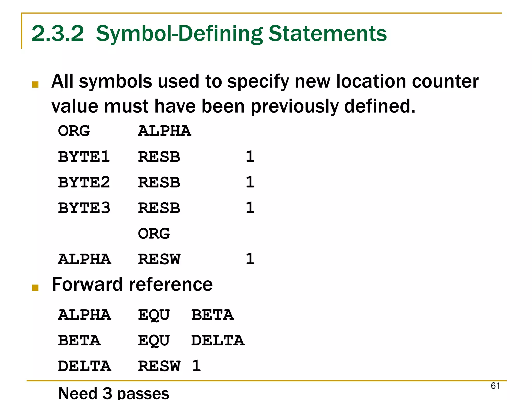
Task: Click 'RESW' in the ALPHA row
Action: tap(159, 259)
